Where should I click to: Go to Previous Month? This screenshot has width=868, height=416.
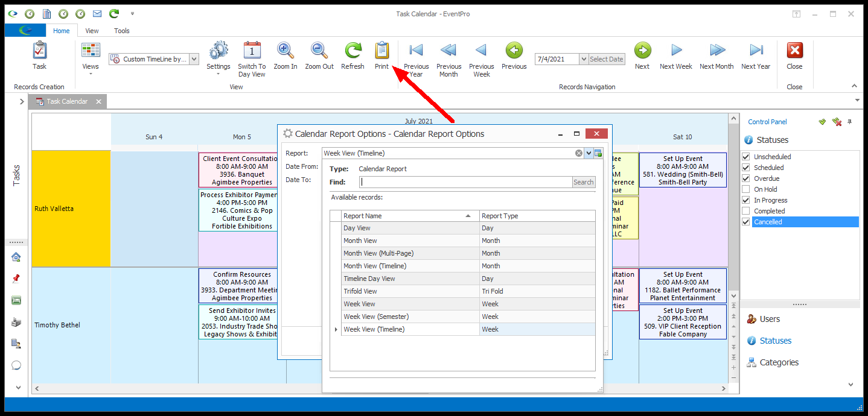click(448, 59)
